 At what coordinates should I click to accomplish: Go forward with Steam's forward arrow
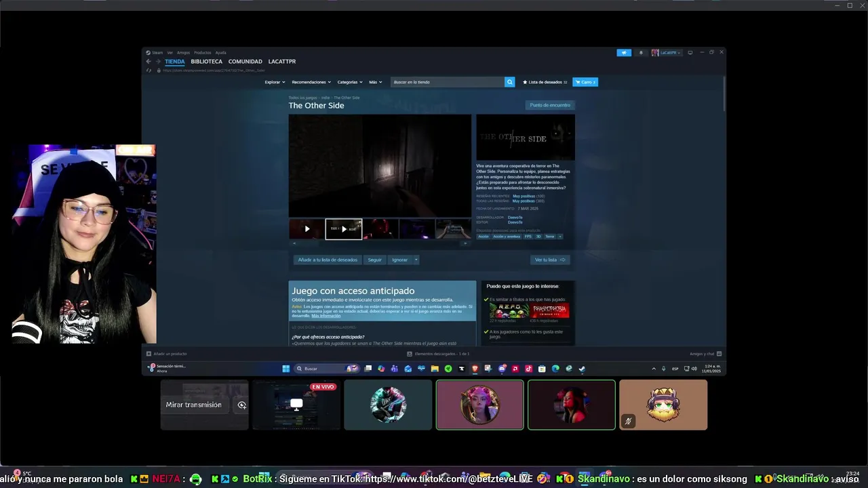tap(157, 61)
